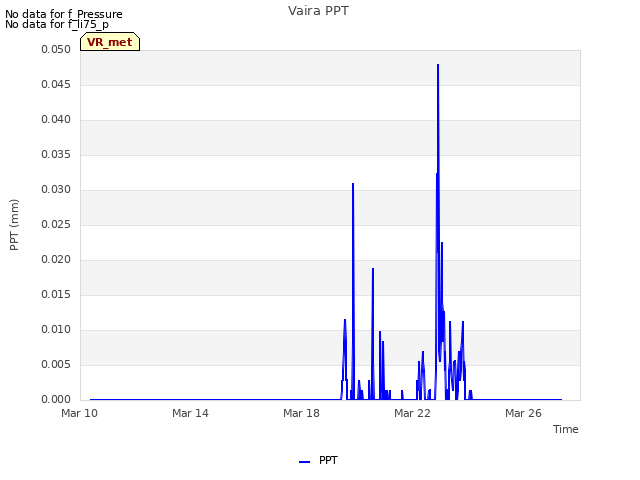
Task: Click the 'No data for f_Pressure' message
Action: pos(64,14)
